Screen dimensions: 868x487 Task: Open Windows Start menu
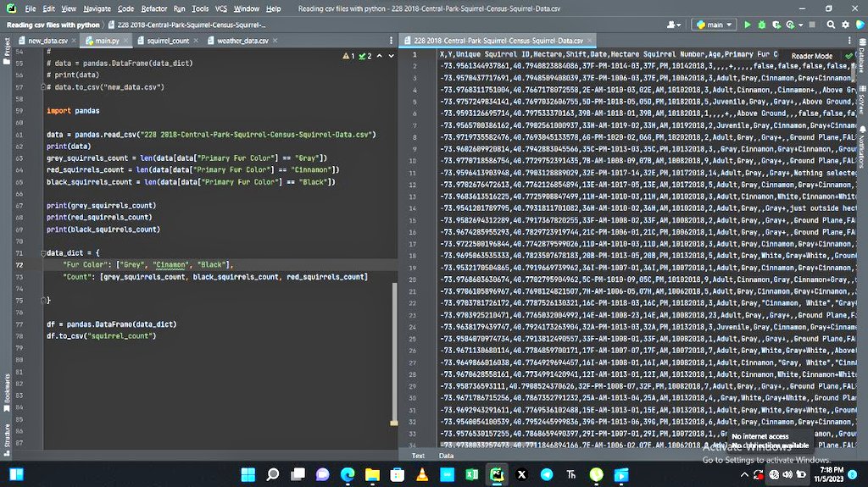click(248, 474)
